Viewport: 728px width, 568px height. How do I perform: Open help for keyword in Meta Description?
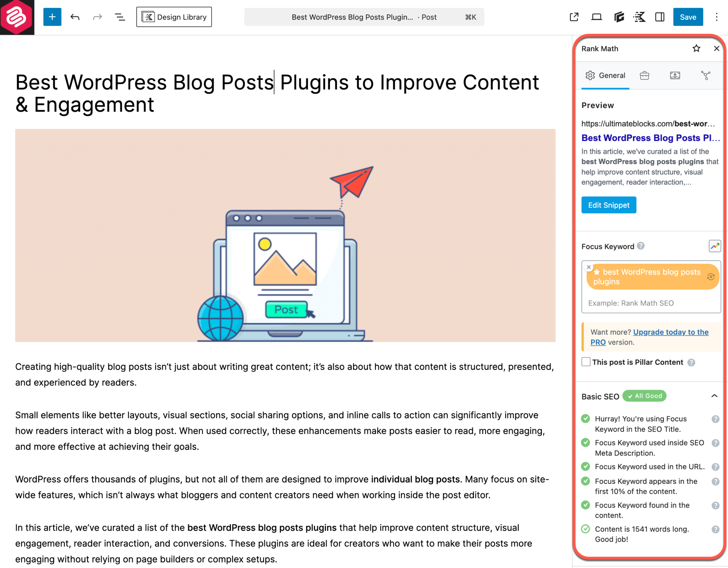[x=716, y=443]
